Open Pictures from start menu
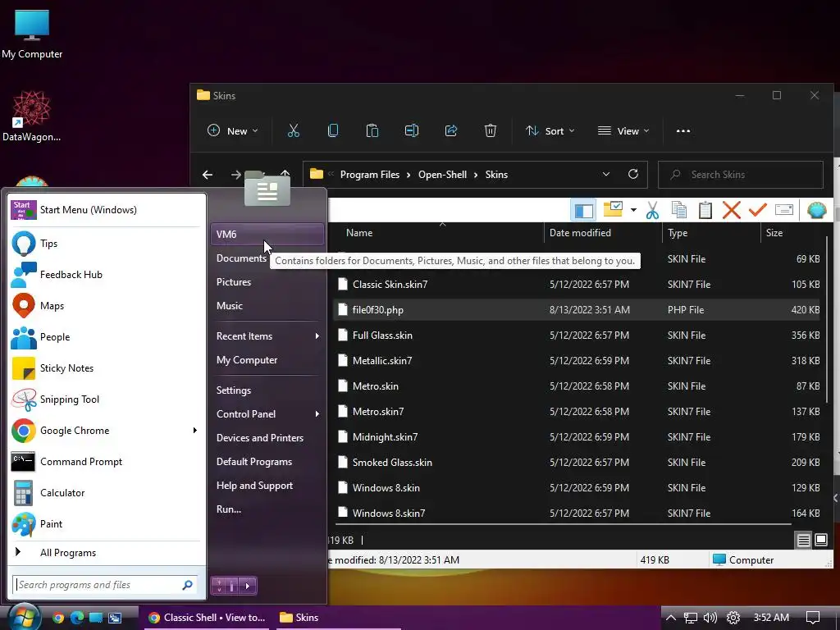Image resolution: width=840 pixels, height=630 pixels. [267, 282]
